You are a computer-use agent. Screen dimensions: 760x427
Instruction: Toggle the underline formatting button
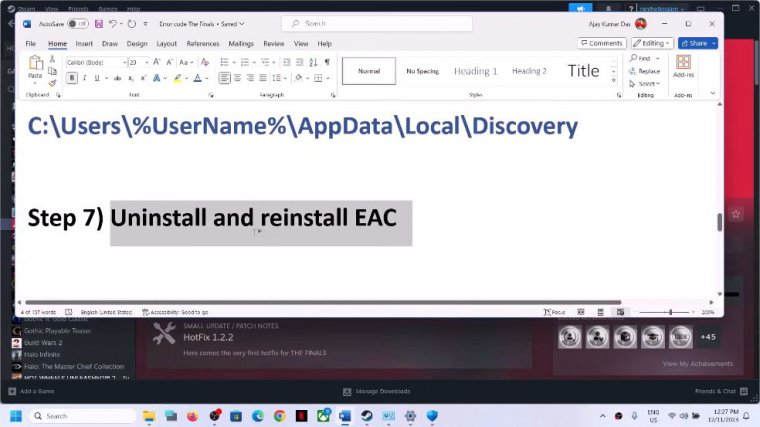click(98, 78)
